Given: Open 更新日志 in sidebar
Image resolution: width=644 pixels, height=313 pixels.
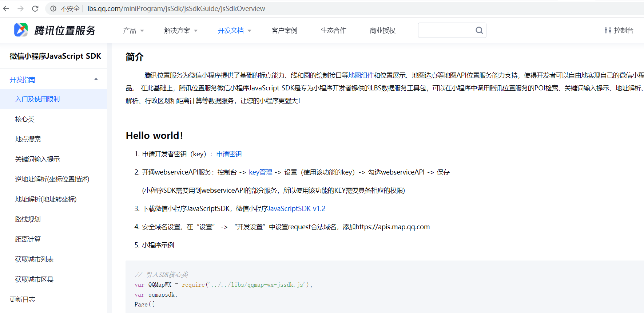Looking at the screenshot, I should (x=23, y=300).
